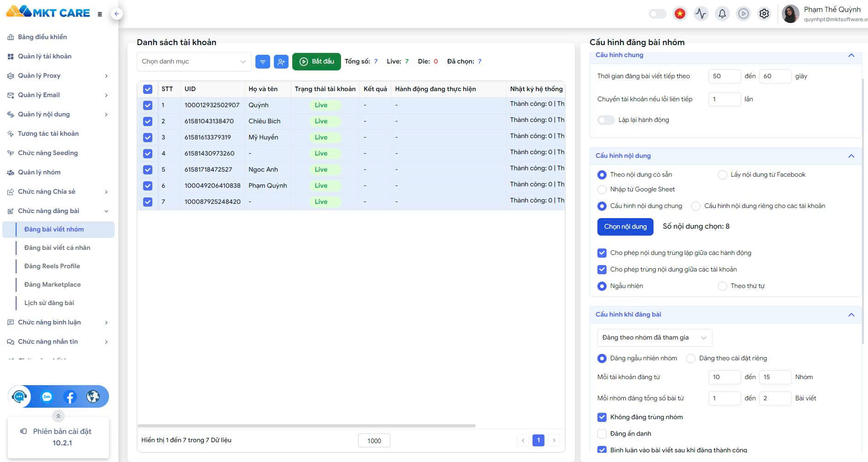
Task: Click the play tutorial icon in header
Action: tap(743, 14)
